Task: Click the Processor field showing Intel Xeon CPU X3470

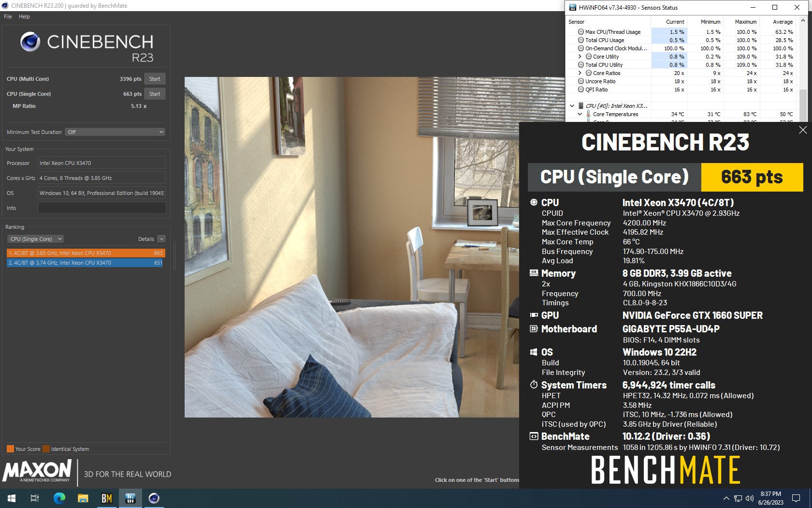Action: [x=101, y=163]
